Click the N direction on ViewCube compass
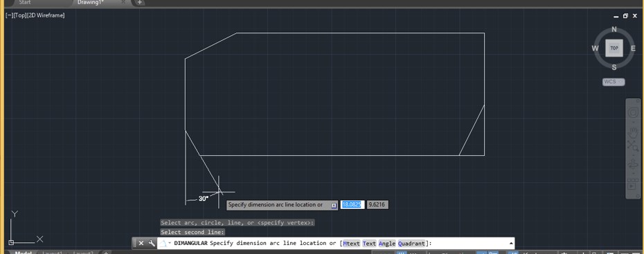644x254 pixels. coord(614,29)
